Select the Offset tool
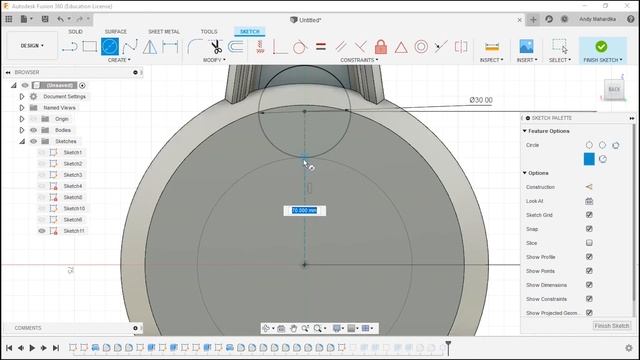The width and height of the screenshot is (640, 360). [236, 47]
